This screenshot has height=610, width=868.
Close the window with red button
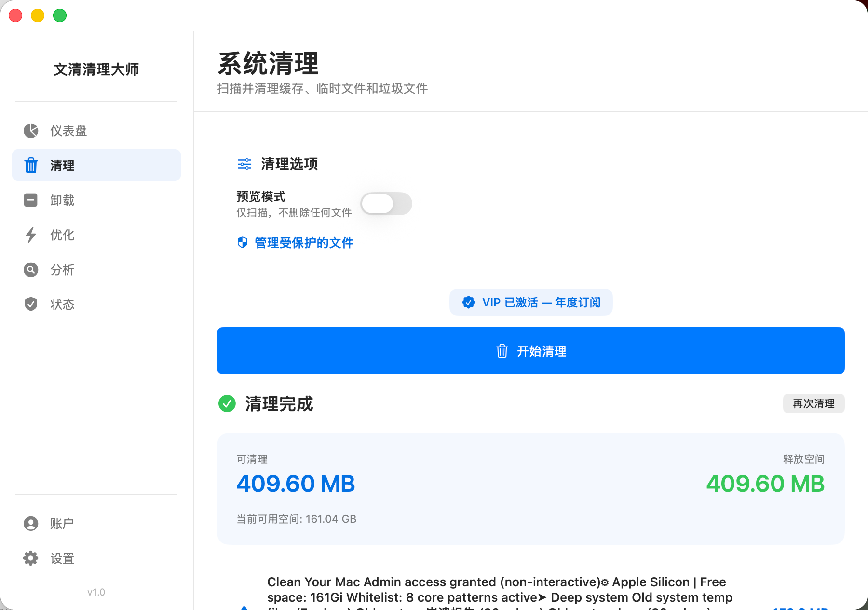point(15,15)
